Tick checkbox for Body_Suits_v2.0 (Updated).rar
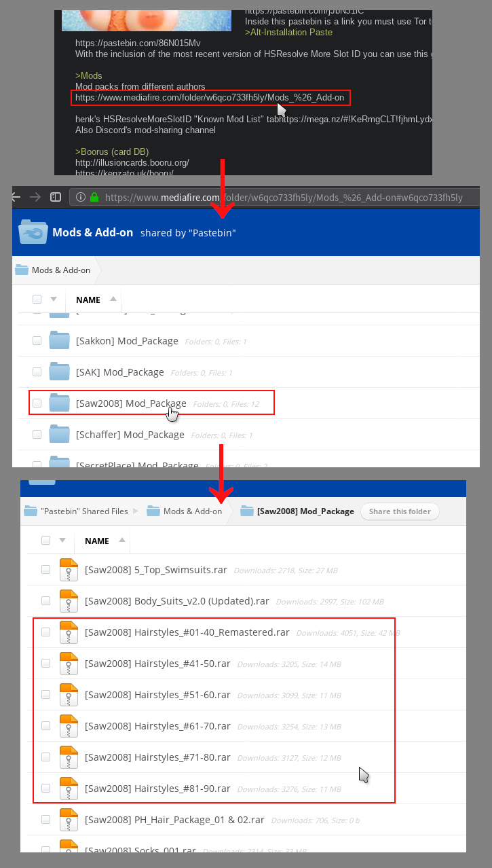Screen dimensions: 492x868 [45, 601]
